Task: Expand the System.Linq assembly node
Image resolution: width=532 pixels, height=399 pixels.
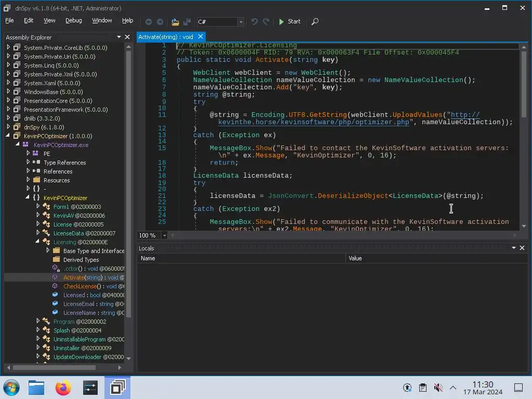Action: [x=8, y=65]
